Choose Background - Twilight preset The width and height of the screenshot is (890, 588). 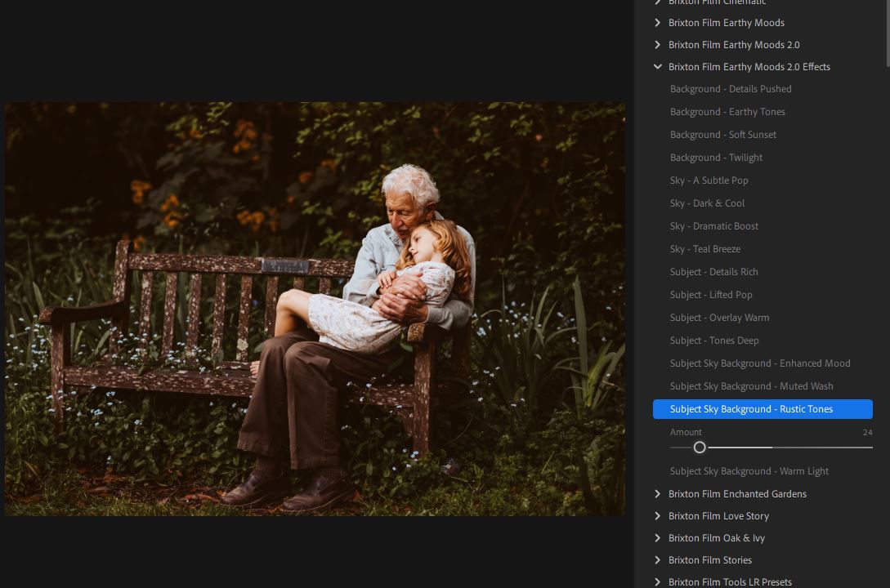716,158
